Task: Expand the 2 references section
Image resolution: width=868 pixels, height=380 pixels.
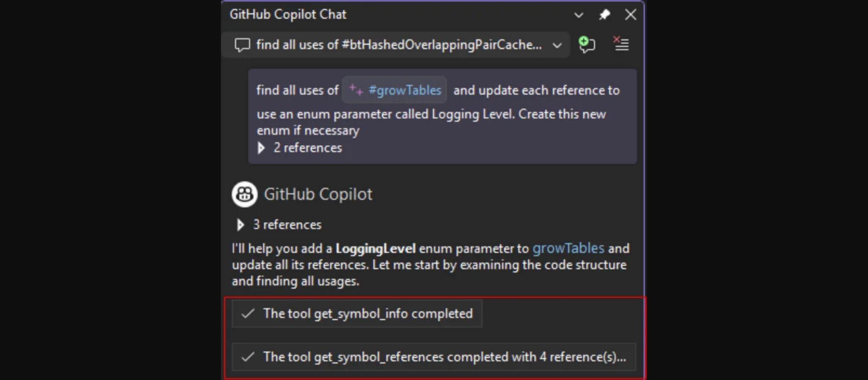Action: pyautogui.click(x=261, y=148)
